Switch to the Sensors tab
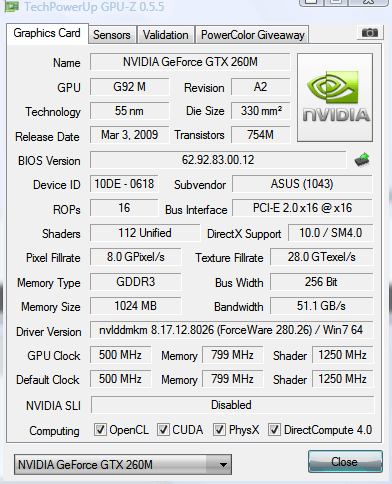Viewport: 392px width, 484px height. (x=112, y=35)
